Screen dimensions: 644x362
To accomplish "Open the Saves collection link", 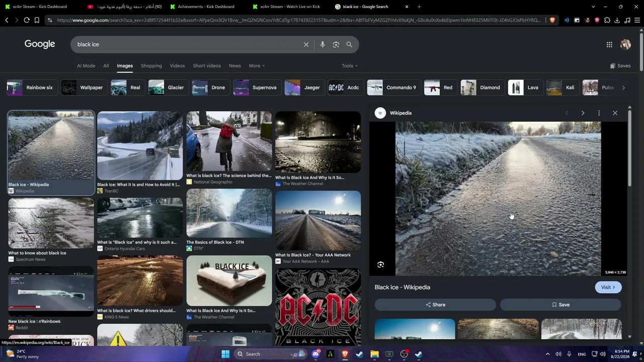I will pos(620,66).
